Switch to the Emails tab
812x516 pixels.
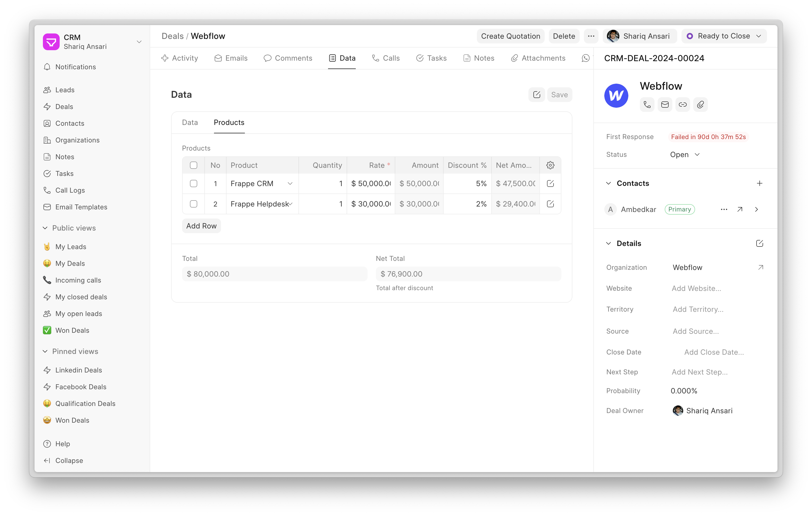[x=231, y=58]
